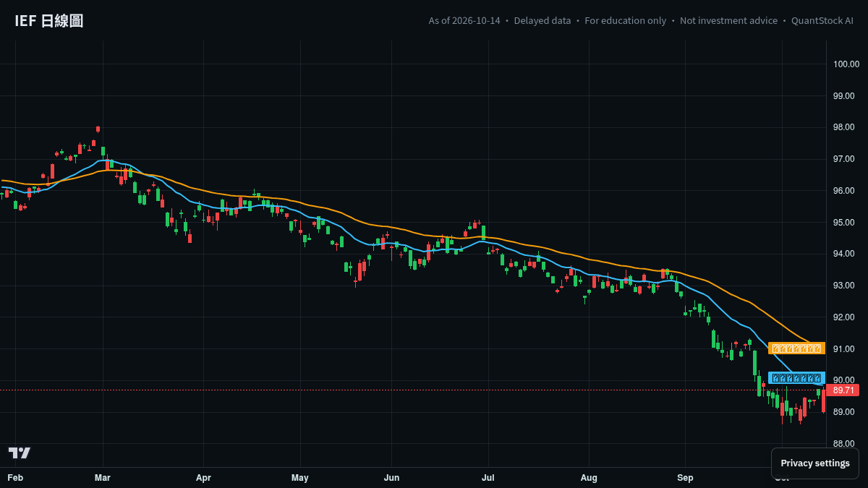Image resolution: width=868 pixels, height=488 pixels.
Task: Click the Not investment advice notice
Action: [728, 21]
